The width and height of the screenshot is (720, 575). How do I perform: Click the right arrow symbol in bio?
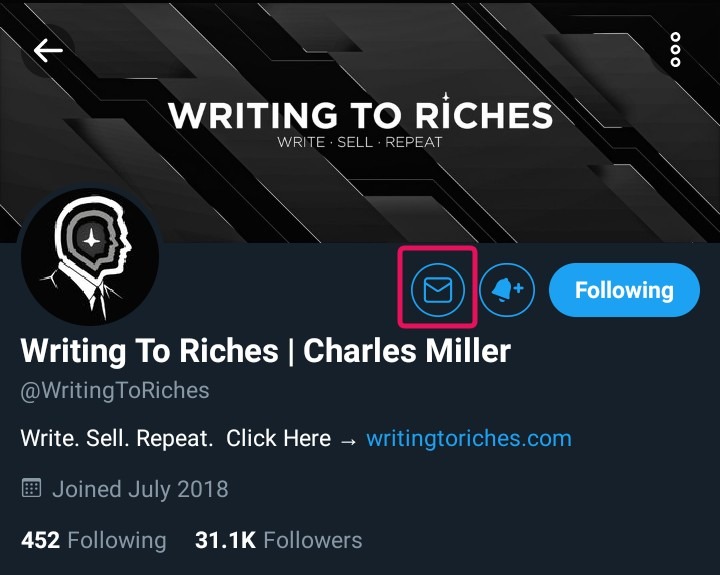348,439
